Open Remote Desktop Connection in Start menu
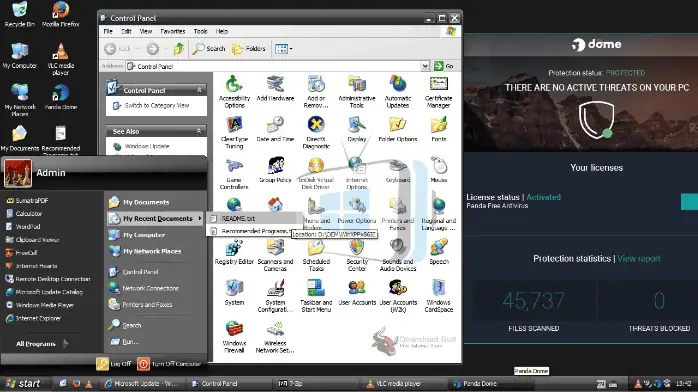698x392 pixels. pyautogui.click(x=53, y=279)
